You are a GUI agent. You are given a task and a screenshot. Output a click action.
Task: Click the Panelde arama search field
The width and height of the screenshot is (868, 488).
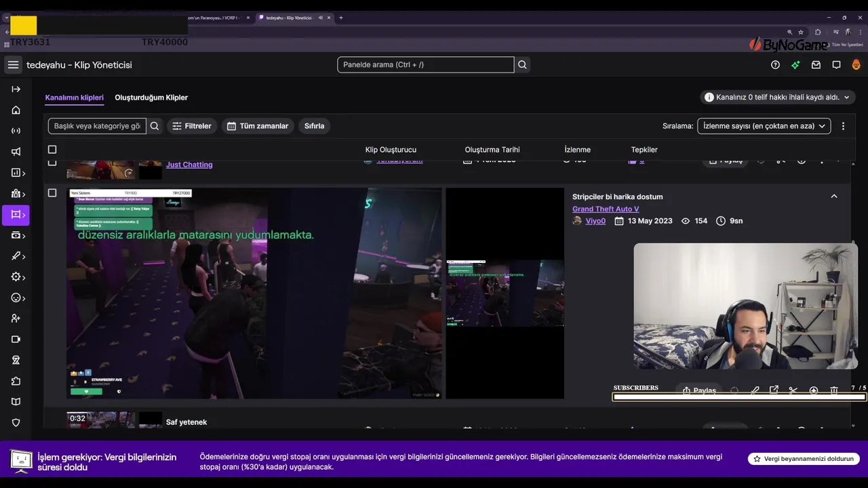pyautogui.click(x=426, y=65)
